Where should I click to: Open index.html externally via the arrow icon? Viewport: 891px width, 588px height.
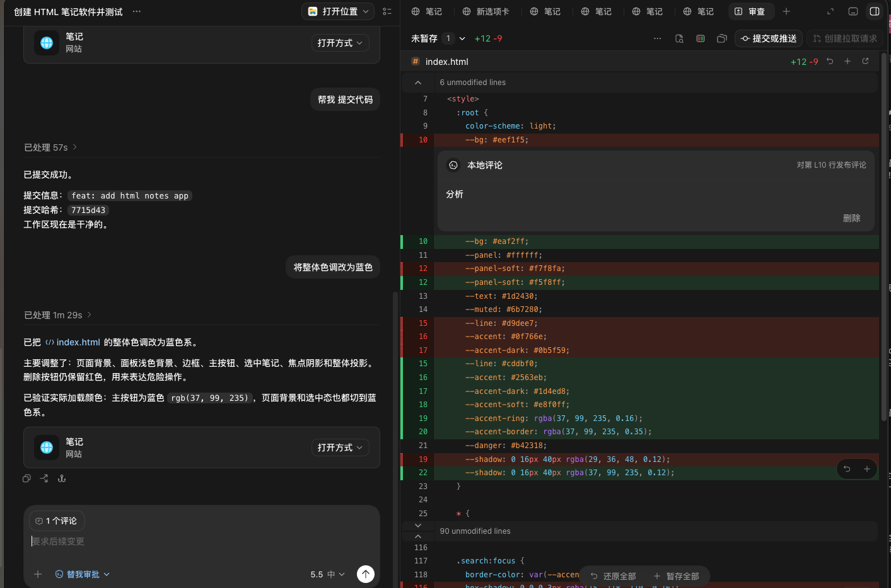click(x=865, y=61)
